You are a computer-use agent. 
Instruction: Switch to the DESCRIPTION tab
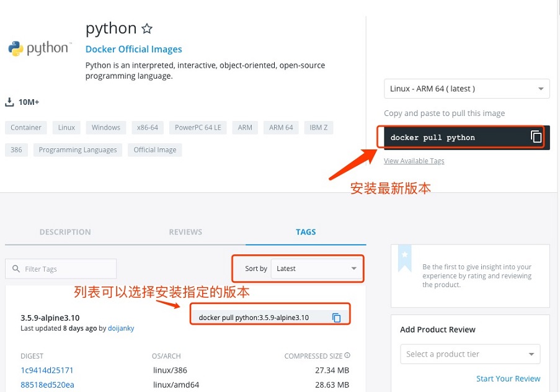point(64,232)
